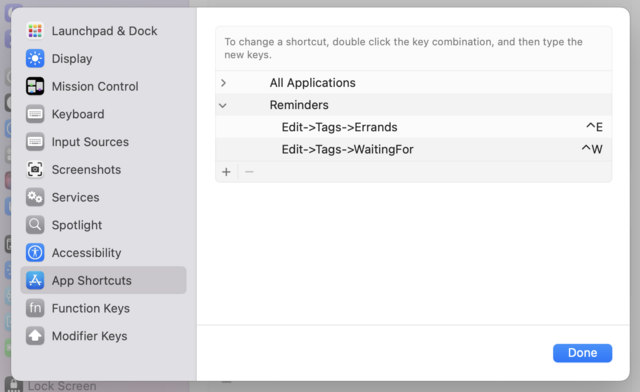Select the Modifier Keys arrow icon

[x=35, y=336]
